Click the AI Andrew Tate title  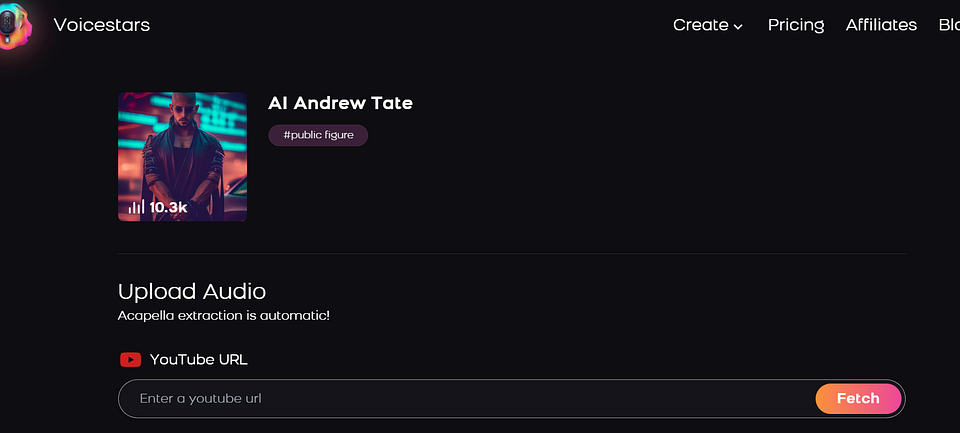(340, 103)
